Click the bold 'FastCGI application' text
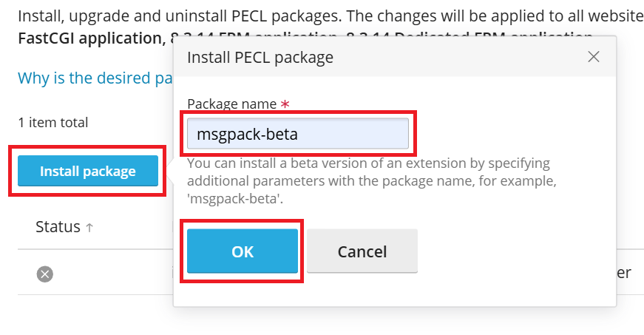644x335 pixels. (87, 37)
